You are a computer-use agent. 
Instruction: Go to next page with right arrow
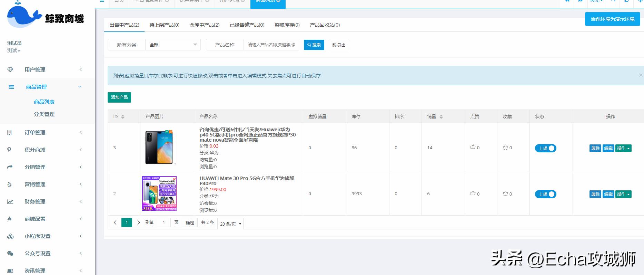tap(139, 222)
